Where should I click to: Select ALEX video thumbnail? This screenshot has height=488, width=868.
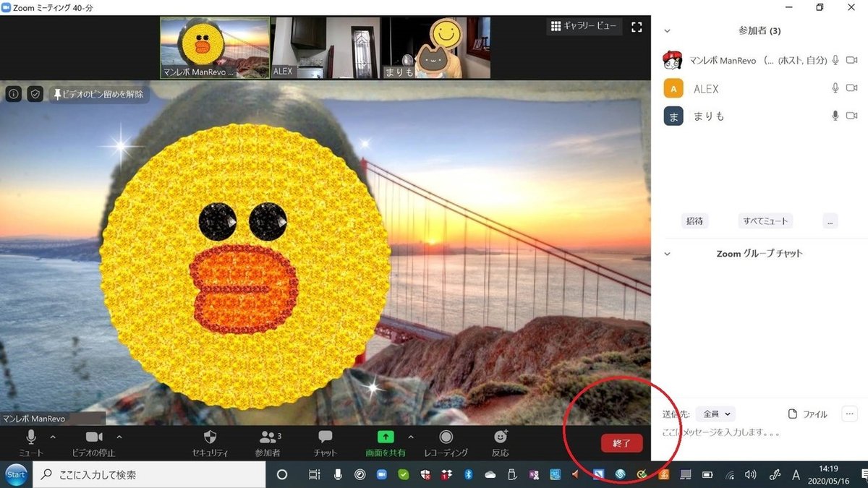(325, 48)
